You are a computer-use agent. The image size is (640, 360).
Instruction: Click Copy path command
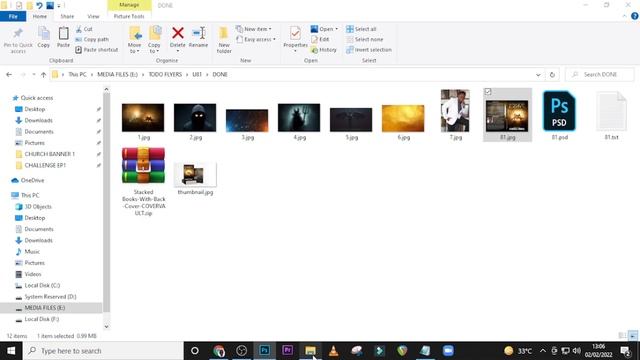click(92, 40)
